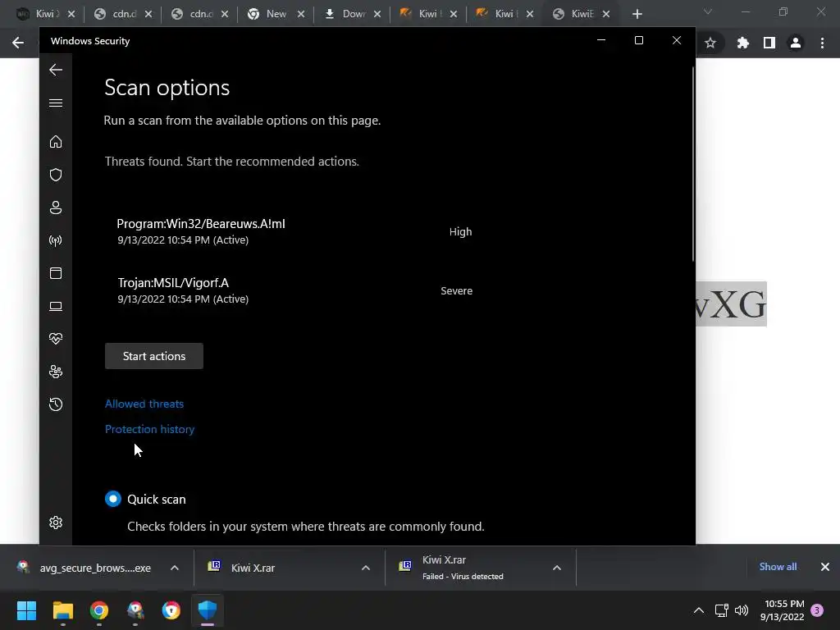Bookmark page with star icon

tap(710, 43)
